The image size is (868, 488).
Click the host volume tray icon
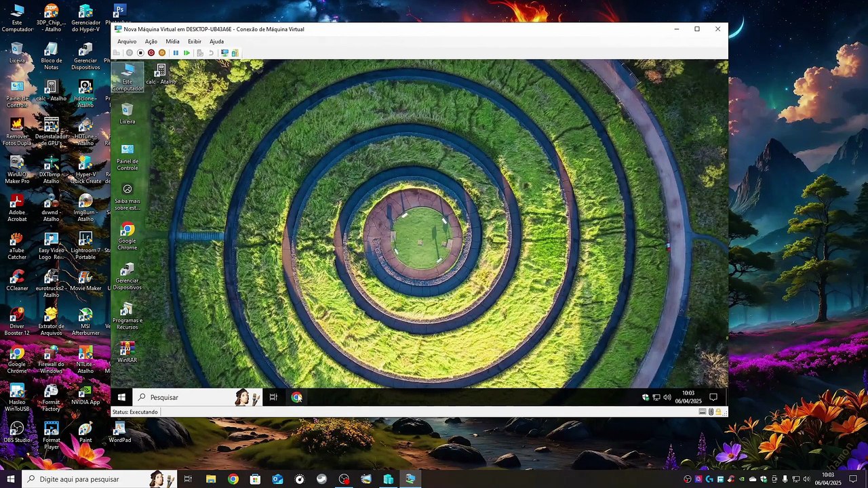pos(806,479)
